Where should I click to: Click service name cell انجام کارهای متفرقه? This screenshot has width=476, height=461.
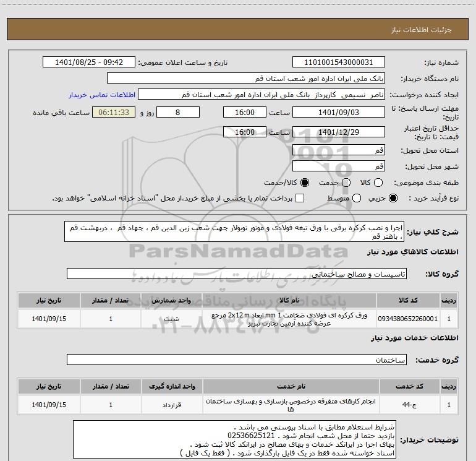pos(291,405)
